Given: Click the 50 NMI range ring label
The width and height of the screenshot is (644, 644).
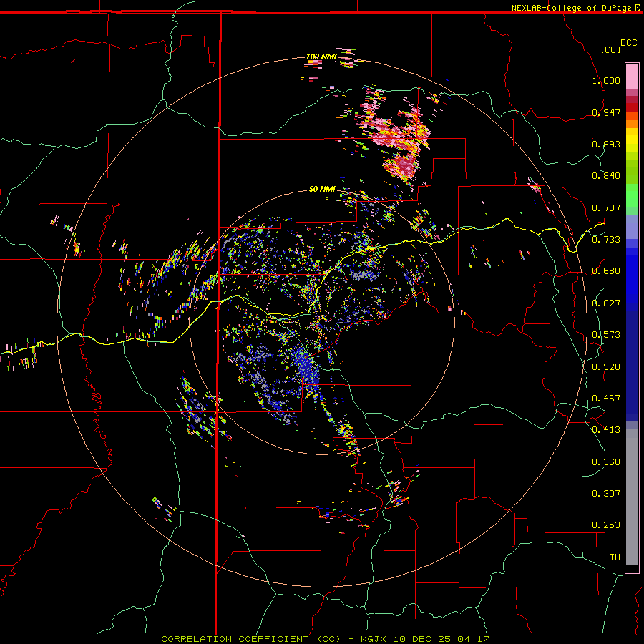Looking at the screenshot, I should (x=322, y=189).
